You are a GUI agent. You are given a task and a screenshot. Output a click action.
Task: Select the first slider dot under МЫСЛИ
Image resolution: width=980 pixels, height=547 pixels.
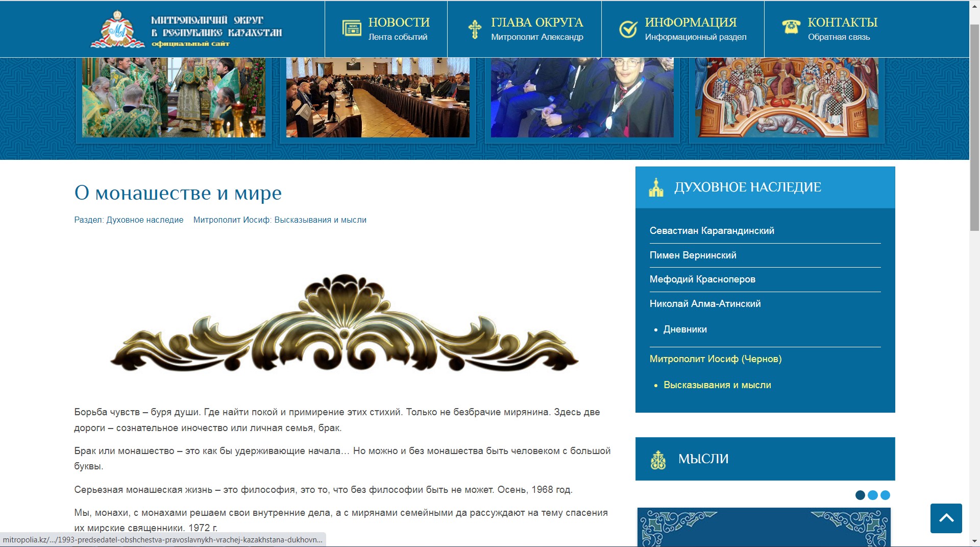click(x=860, y=495)
